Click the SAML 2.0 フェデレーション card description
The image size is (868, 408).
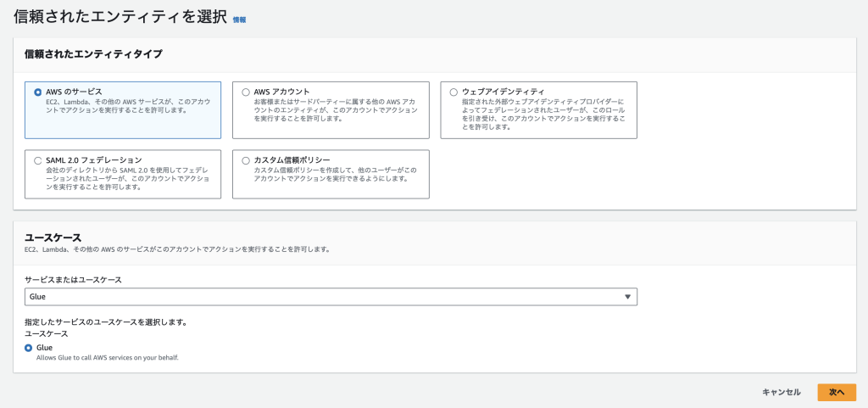[x=123, y=179]
